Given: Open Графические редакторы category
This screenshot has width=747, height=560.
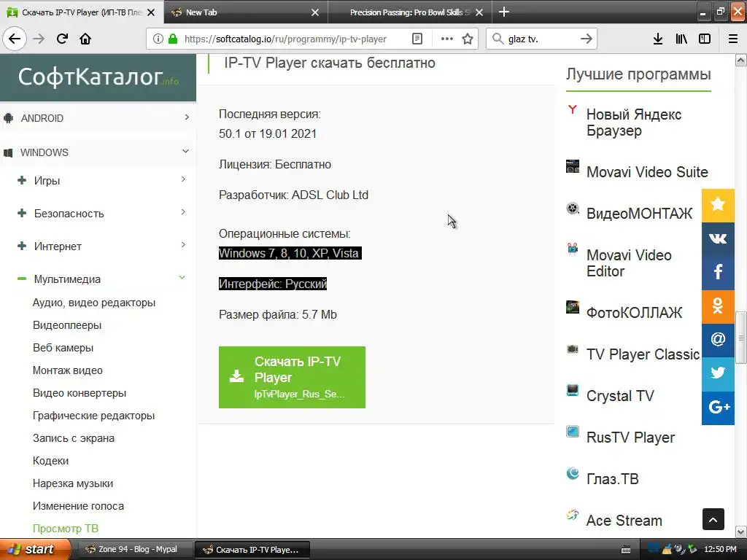Looking at the screenshot, I should pos(93,416).
